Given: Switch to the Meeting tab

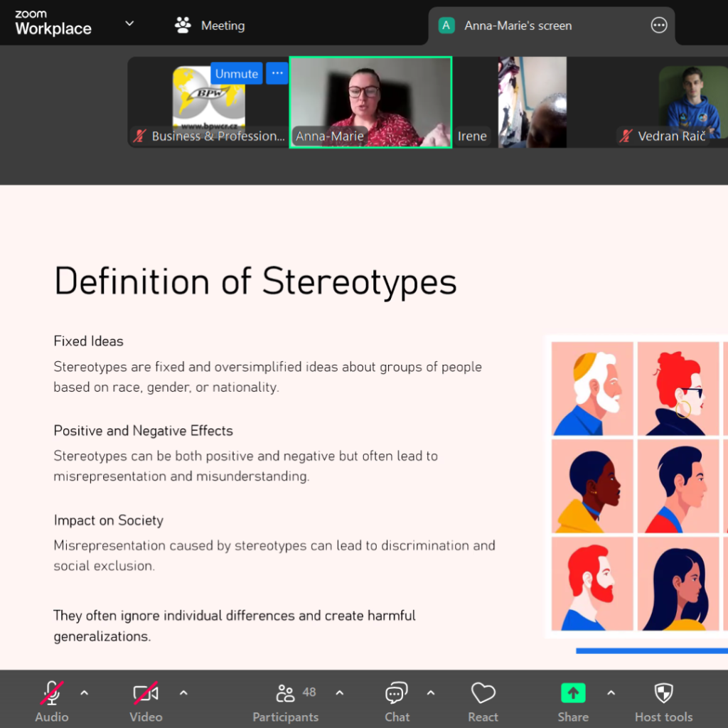Looking at the screenshot, I should coord(210,26).
